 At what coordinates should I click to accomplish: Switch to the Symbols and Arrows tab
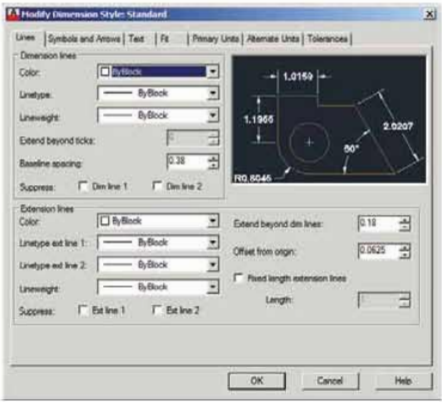coord(84,39)
